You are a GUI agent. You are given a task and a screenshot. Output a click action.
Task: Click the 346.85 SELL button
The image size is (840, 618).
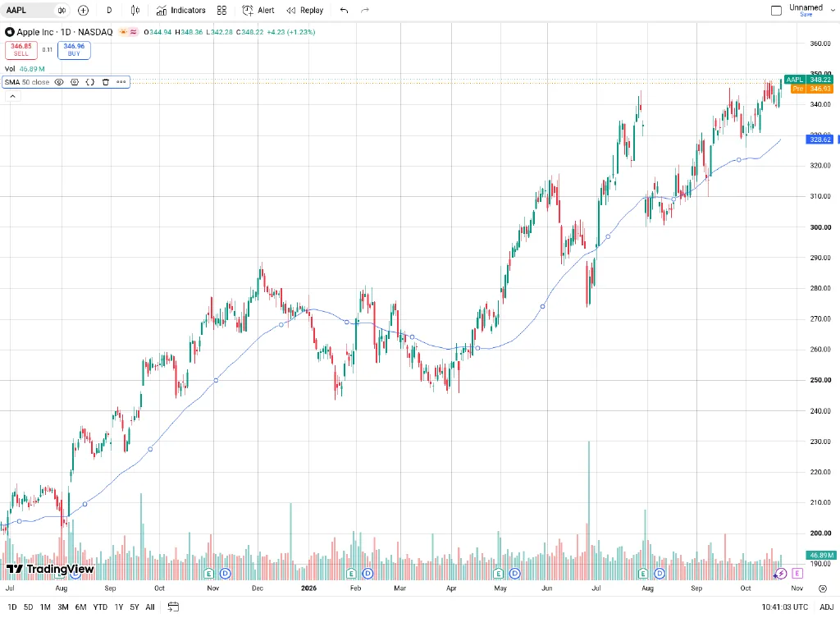21,50
